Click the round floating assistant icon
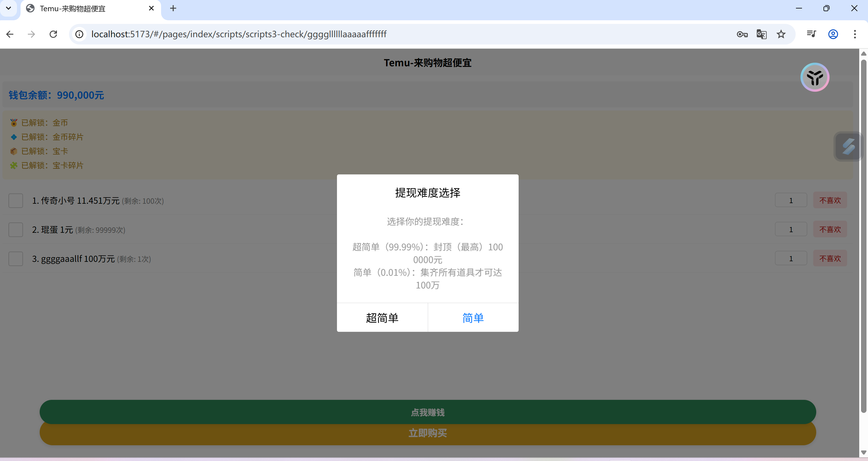Screen dimensions: 868x461 (814, 77)
